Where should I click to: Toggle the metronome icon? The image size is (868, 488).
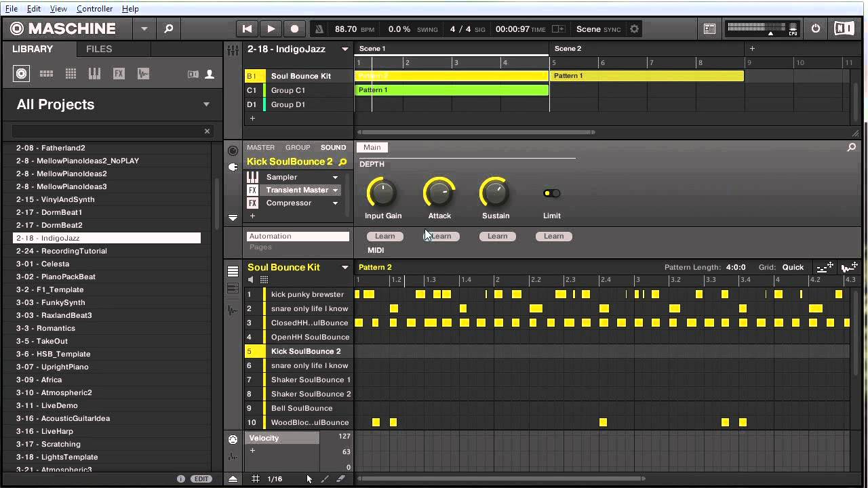(x=319, y=29)
